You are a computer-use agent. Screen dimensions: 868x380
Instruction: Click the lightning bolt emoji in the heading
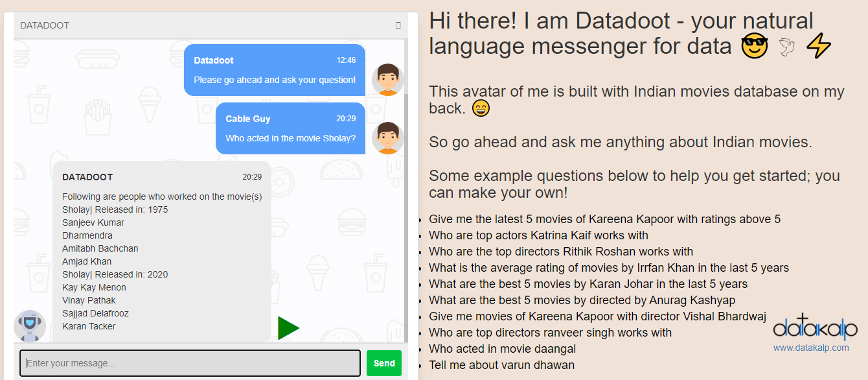click(x=818, y=47)
